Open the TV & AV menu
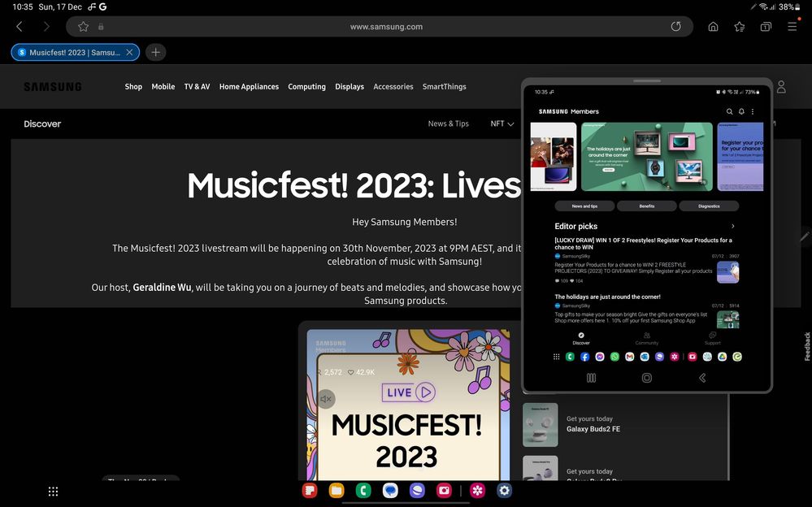This screenshot has height=507, width=812. pos(197,87)
